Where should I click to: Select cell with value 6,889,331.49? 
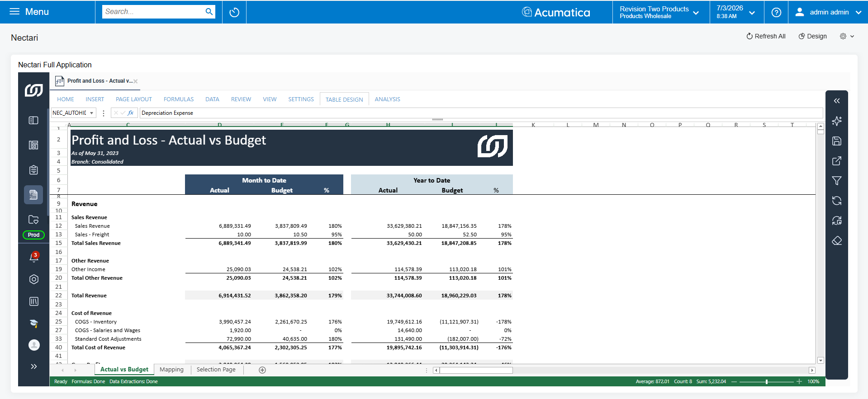click(x=235, y=226)
